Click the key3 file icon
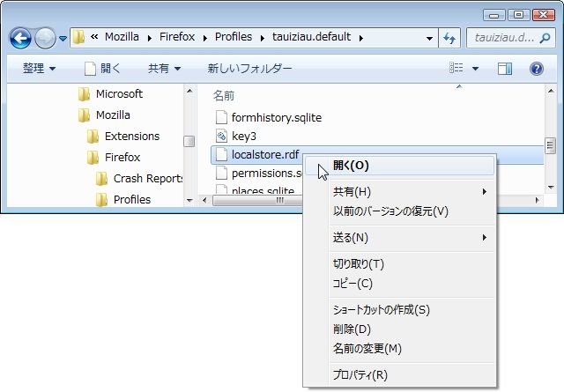The width and height of the screenshot is (564, 392). [221, 136]
